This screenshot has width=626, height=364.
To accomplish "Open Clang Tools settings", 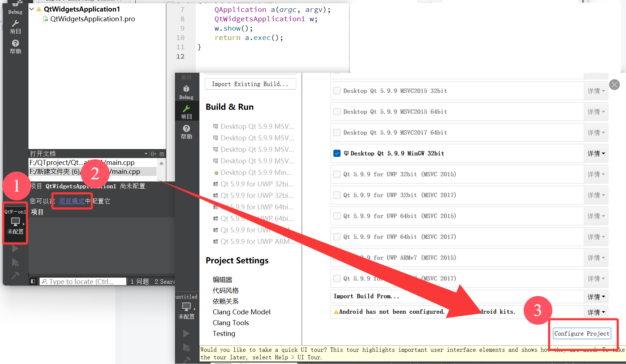I will coord(231,323).
